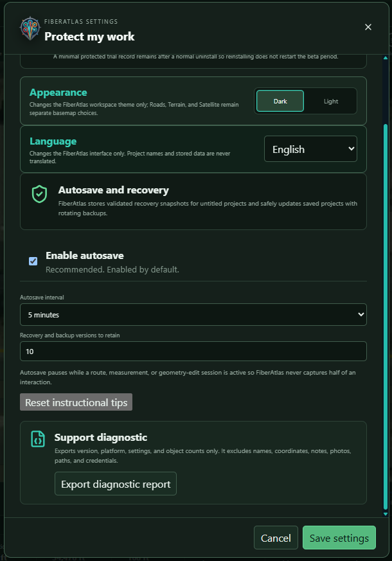Viewport: 392px width, 561px height.
Task: Click the Autosave interval label
Action: pyautogui.click(x=42, y=298)
